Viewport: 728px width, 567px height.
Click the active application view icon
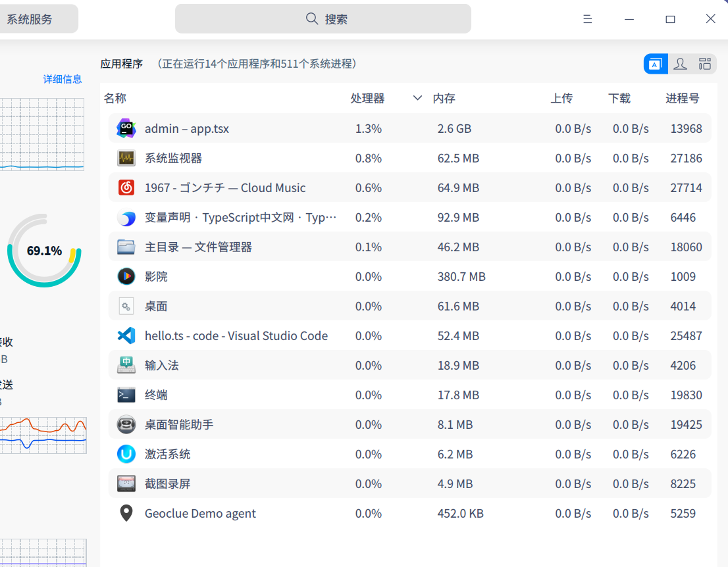654,63
